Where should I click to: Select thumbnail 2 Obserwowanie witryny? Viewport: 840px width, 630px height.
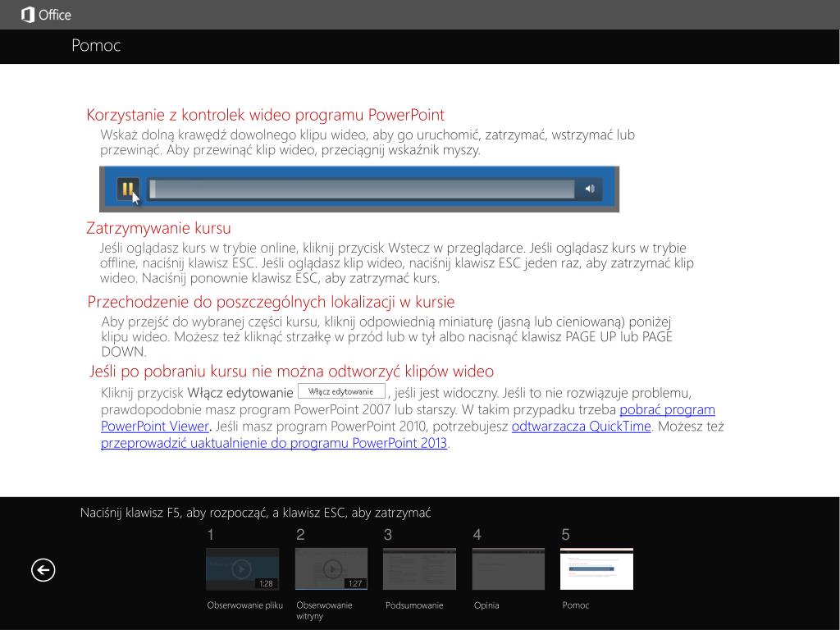pyautogui.click(x=331, y=568)
